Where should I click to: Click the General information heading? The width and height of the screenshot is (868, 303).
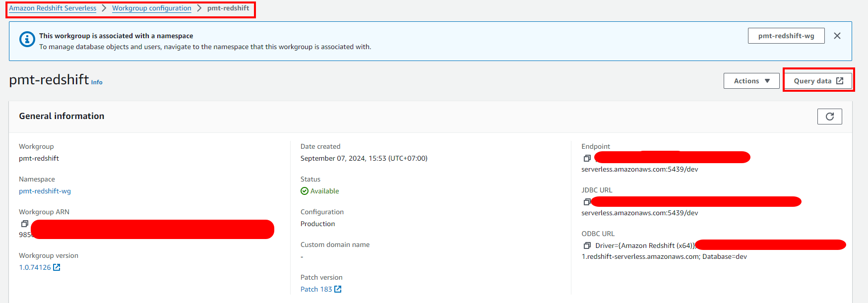pyautogui.click(x=62, y=116)
